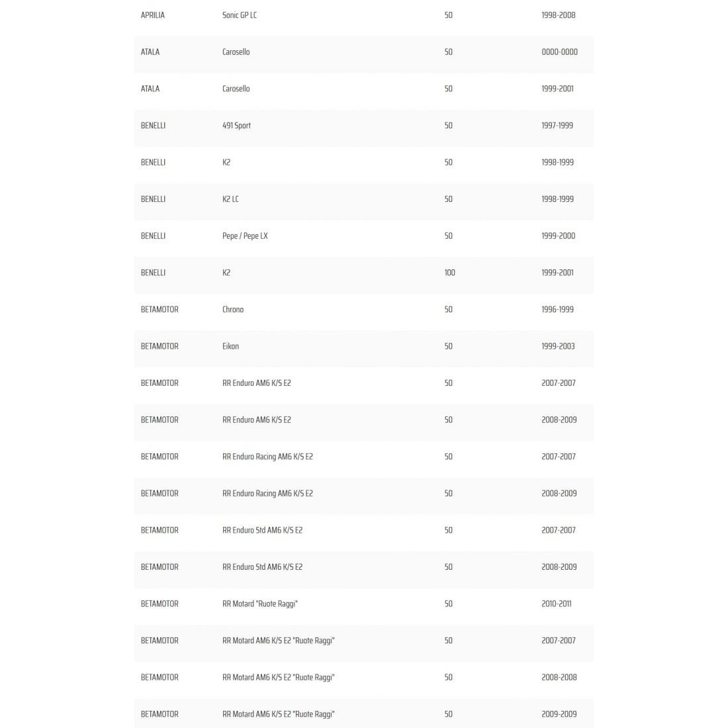728x728 pixels.
Task: Click the 100 displacement value
Action: pos(449,272)
